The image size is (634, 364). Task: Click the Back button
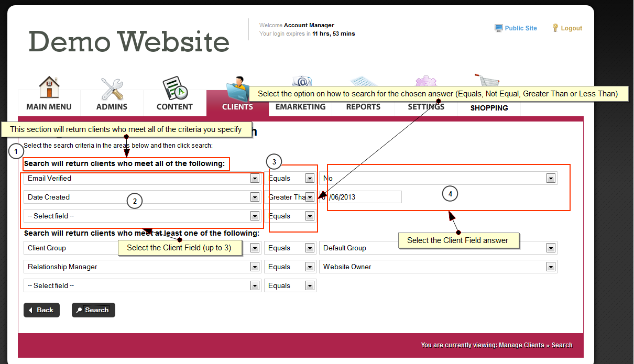point(41,310)
